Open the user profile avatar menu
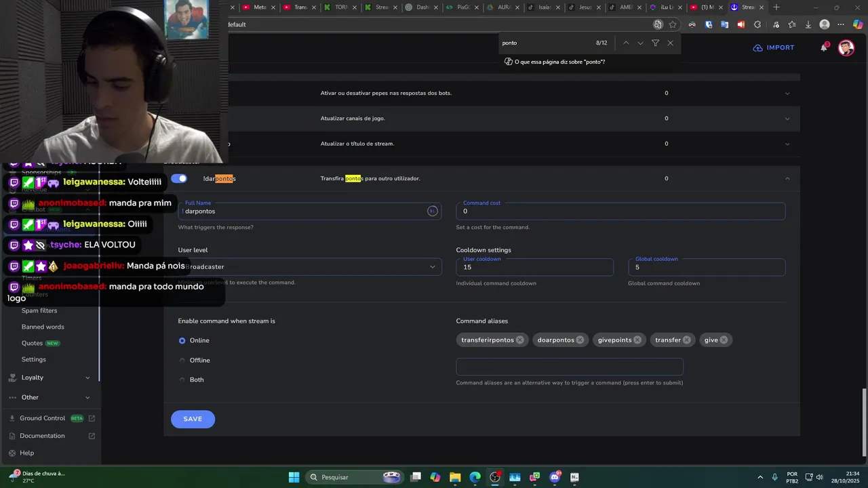Image resolution: width=868 pixels, height=488 pixels. [846, 47]
